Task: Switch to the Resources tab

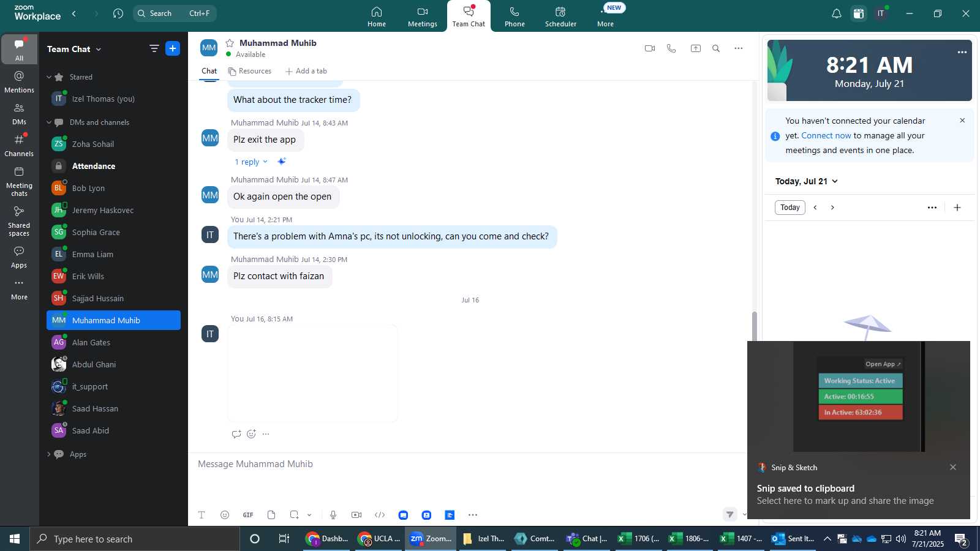Action: 249,71
